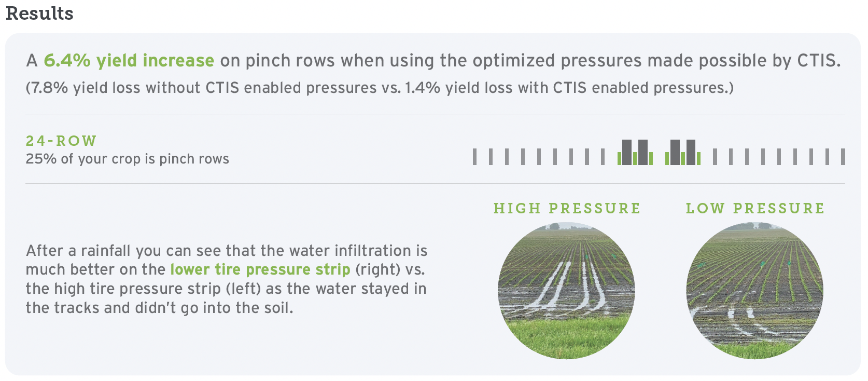Select the 24-row planter diagram graphic
Viewport: 868px width, 381px height.
coord(659,153)
